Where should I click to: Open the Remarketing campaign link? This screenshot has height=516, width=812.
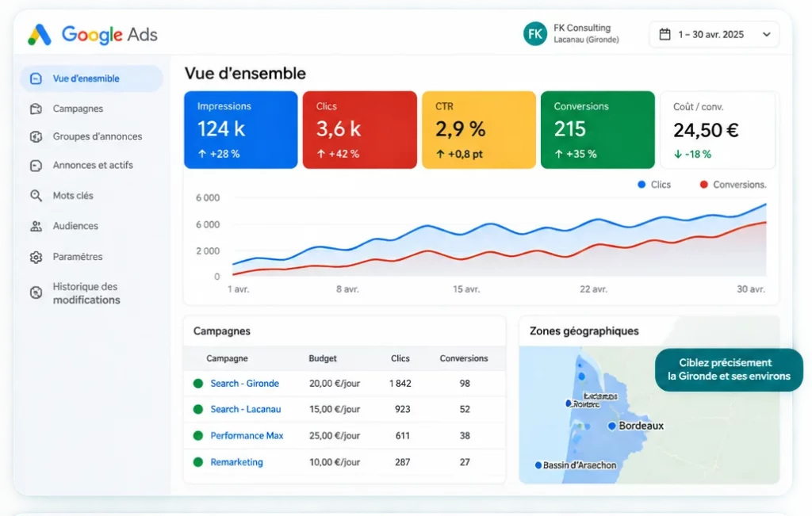236,462
